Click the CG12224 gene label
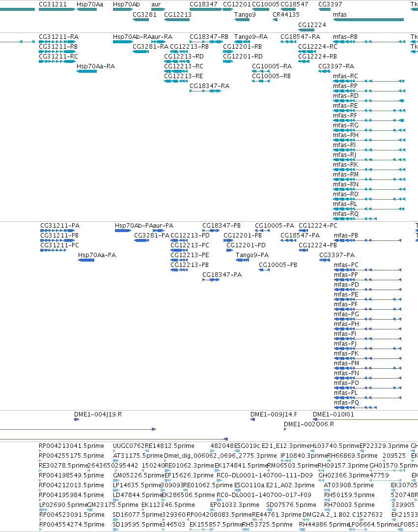418x532 pixels. point(312,25)
